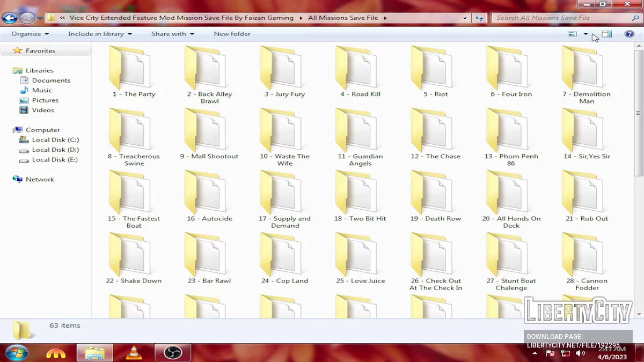644x362 pixels.
Task: Expand the address bar history dropdown
Action: 465,18
